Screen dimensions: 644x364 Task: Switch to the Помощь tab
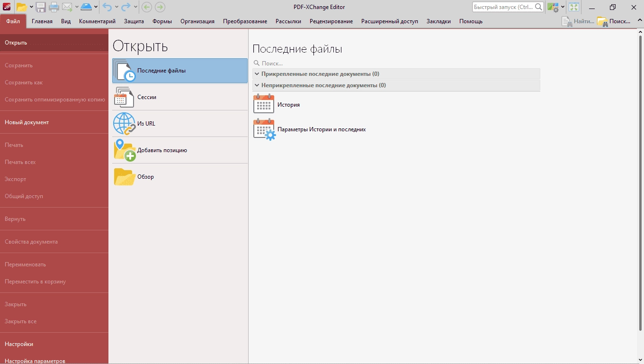[x=471, y=21]
